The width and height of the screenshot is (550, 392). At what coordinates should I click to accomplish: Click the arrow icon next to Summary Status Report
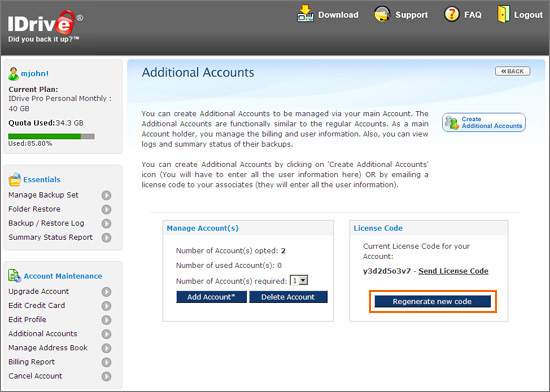(x=106, y=237)
